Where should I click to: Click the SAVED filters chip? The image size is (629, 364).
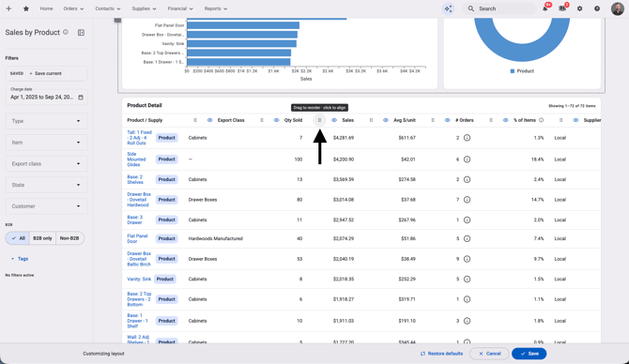17,73
